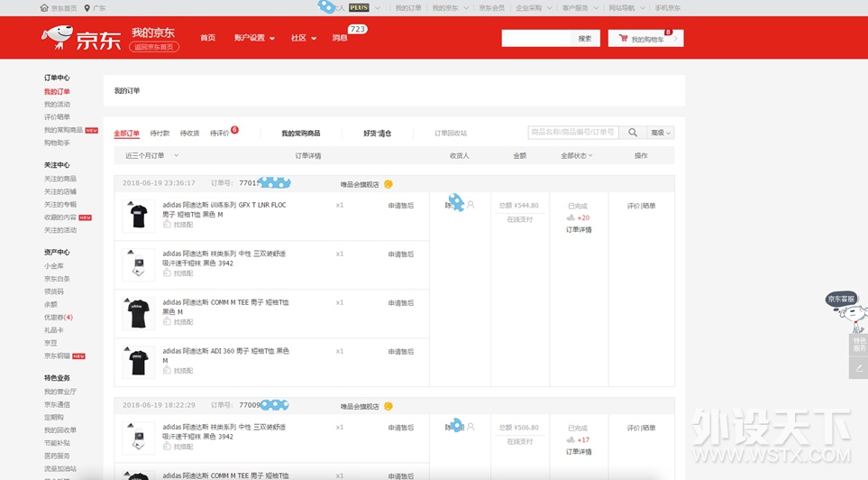Switch to the 待评价 tab
The width and height of the screenshot is (868, 480).
[x=219, y=134]
